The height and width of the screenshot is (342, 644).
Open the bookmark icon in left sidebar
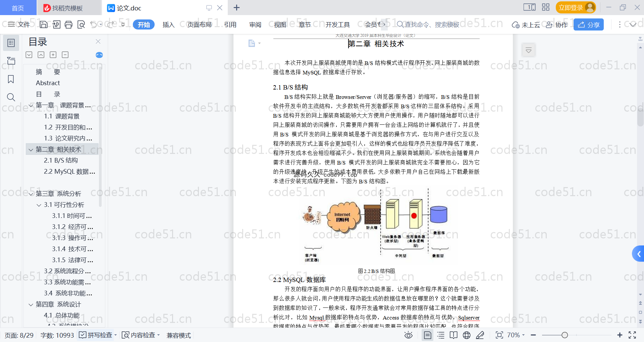tap(11, 79)
